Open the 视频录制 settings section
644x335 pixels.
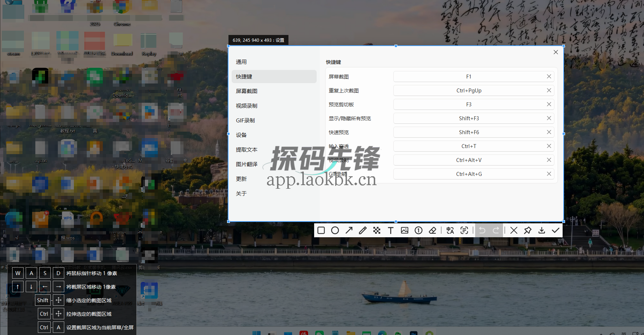(x=246, y=105)
